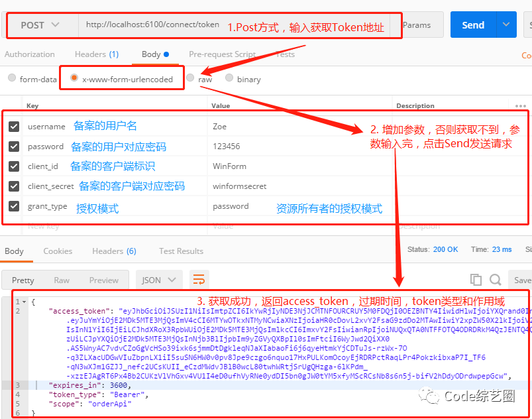Switch to the request Headers (1) tab
Viewport: 532px width, 419px height.
click(97, 54)
